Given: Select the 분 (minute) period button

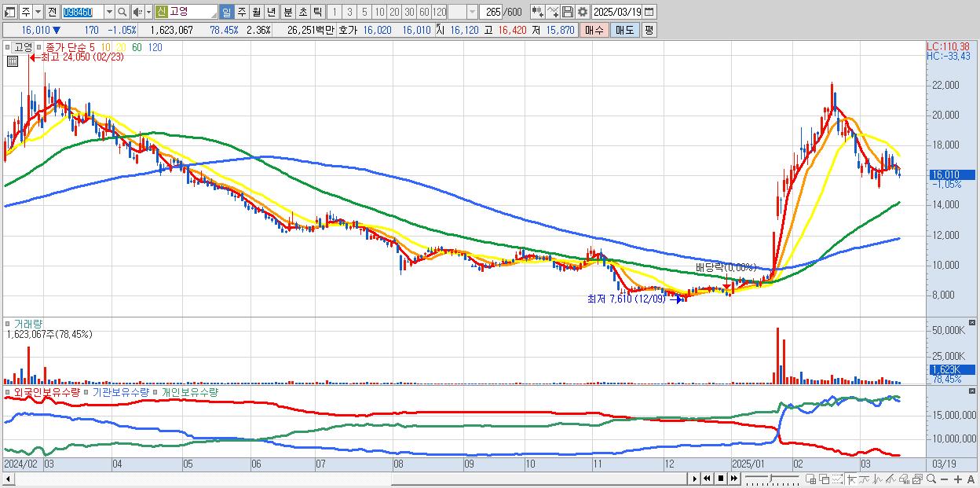Looking at the screenshot, I should click(287, 12).
